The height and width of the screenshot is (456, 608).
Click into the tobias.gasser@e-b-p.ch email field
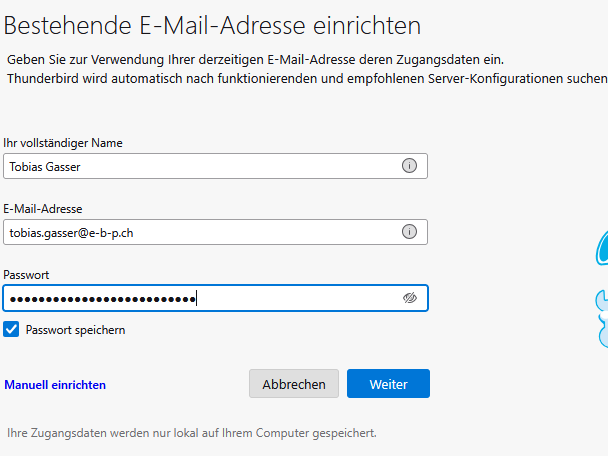point(200,232)
